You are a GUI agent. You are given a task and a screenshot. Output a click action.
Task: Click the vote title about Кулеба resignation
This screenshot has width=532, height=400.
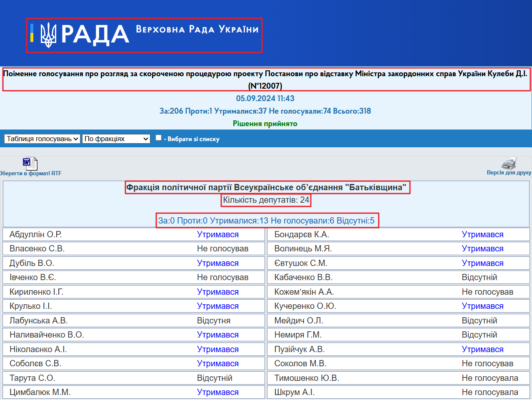tap(265, 80)
